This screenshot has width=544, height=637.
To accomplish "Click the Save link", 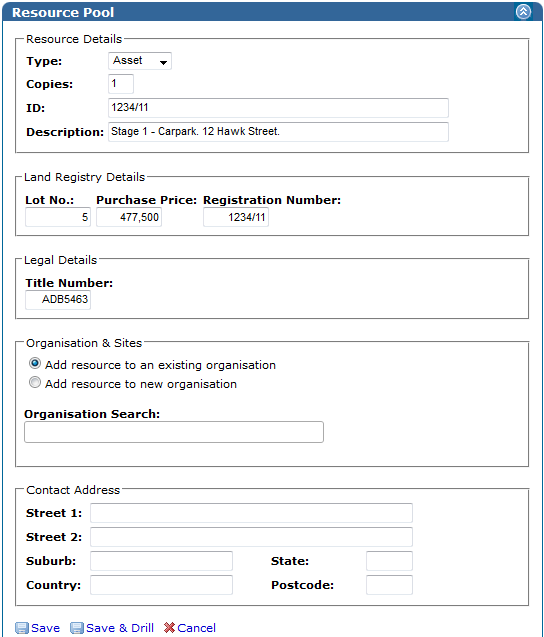I will tap(46, 628).
